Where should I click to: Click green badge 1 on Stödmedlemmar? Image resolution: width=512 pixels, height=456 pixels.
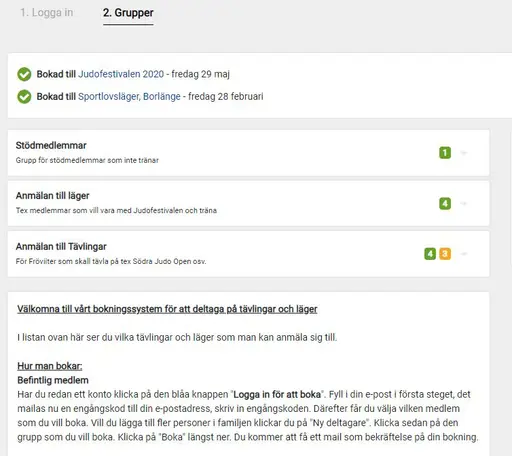pyautogui.click(x=445, y=153)
